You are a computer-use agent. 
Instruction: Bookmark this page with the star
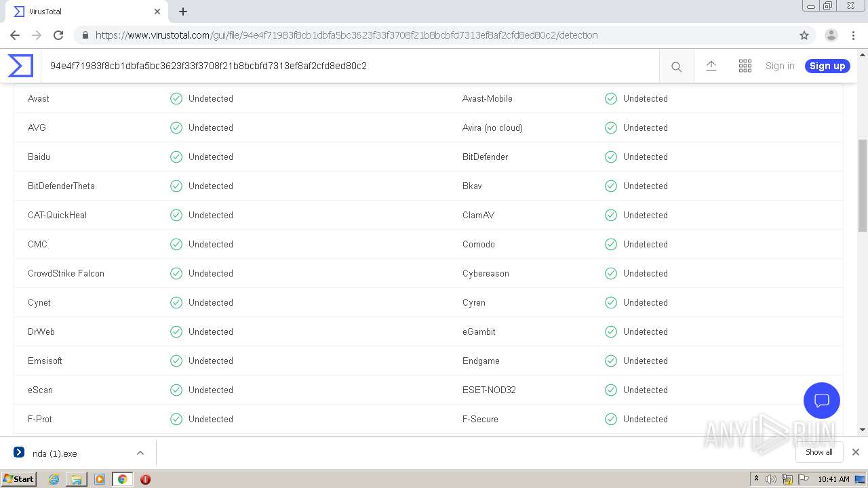(x=804, y=35)
